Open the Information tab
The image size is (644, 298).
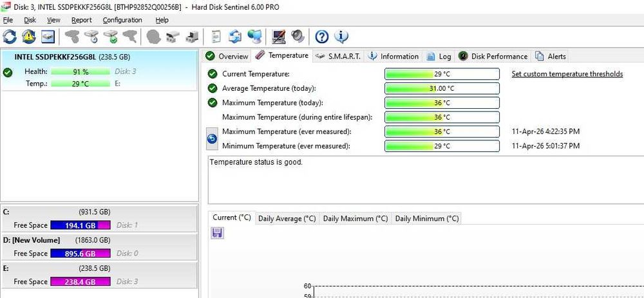(x=394, y=56)
